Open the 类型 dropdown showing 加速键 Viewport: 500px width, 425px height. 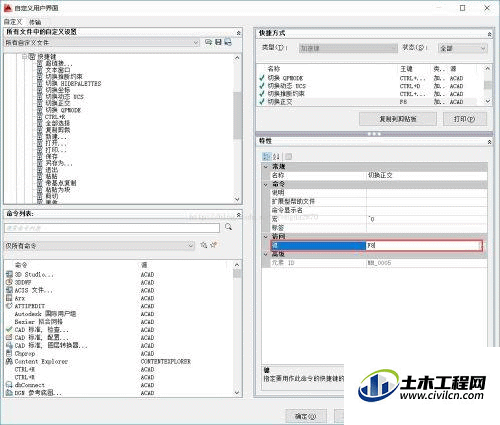(x=348, y=48)
